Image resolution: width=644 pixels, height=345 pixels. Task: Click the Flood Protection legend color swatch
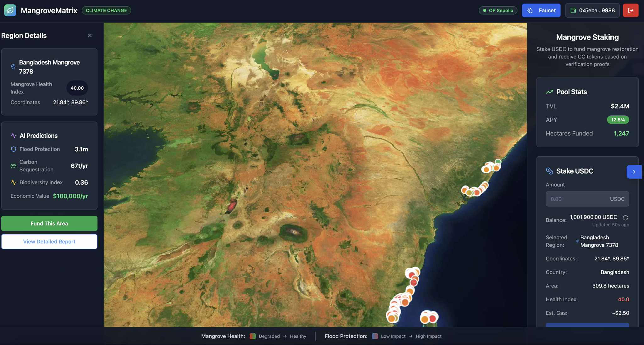tap(375, 336)
